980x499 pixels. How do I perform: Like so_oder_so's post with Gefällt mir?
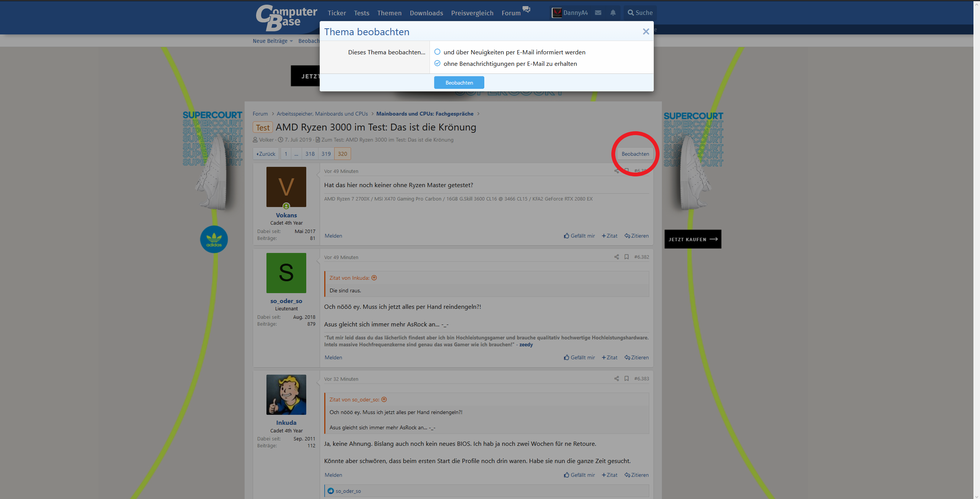point(579,357)
